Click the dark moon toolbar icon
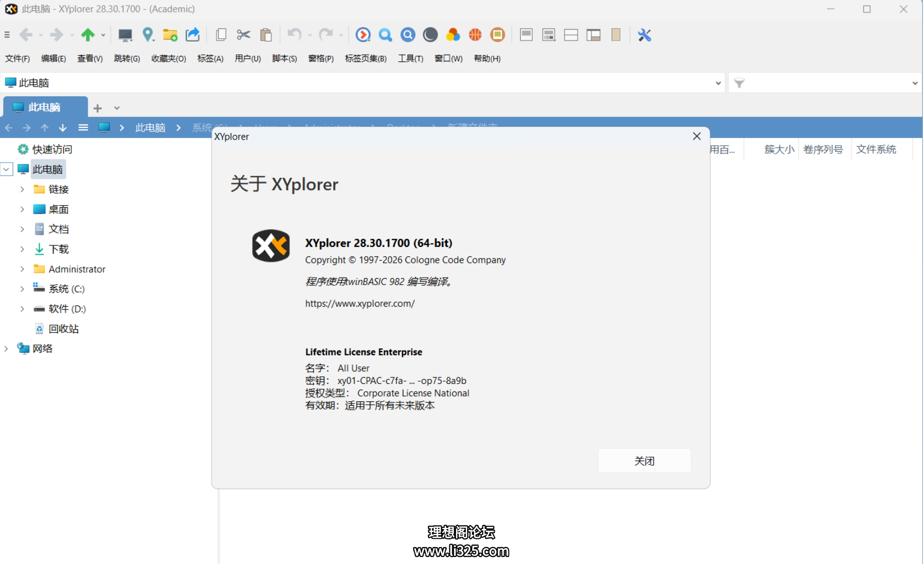This screenshot has width=924, height=564. pyautogui.click(x=430, y=35)
